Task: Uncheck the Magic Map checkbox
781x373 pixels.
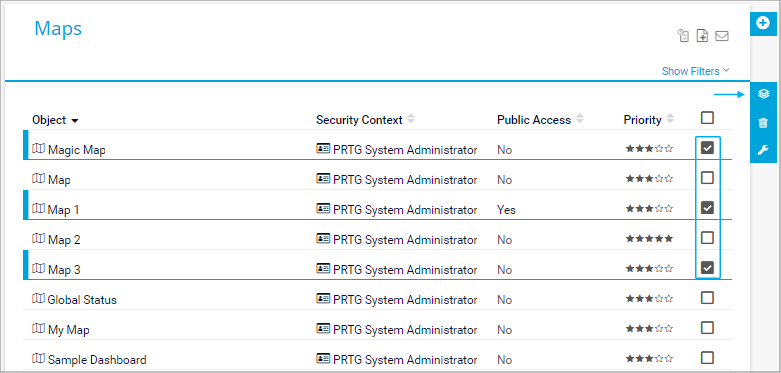Action: point(707,148)
